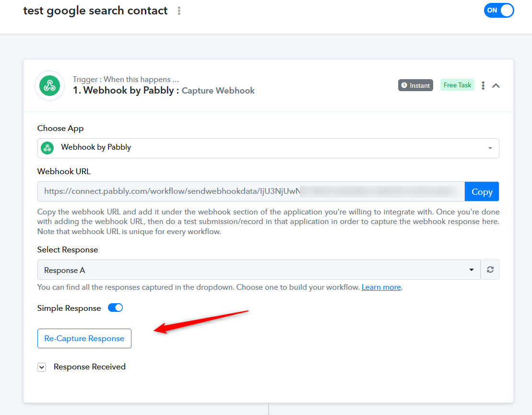
Task: Toggle the Simple Response switch
Action: tap(115, 308)
